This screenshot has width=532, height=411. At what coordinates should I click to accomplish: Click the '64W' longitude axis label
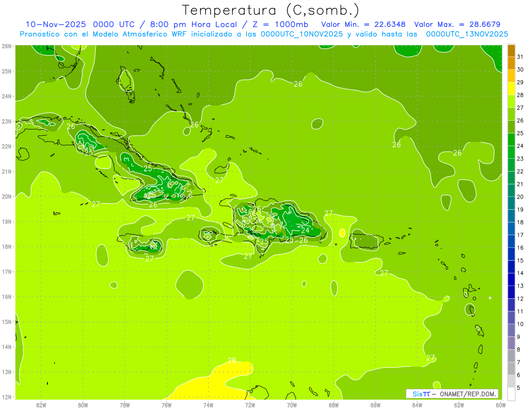pos(417,405)
